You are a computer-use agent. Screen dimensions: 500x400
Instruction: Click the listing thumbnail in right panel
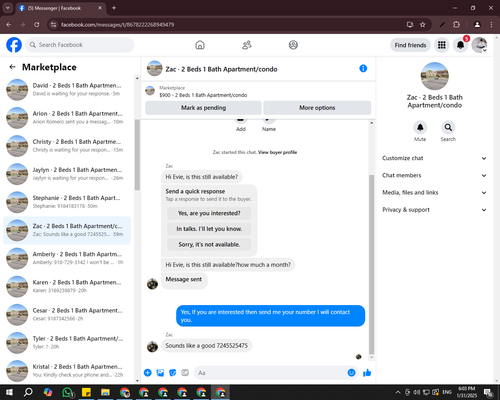pos(435,76)
